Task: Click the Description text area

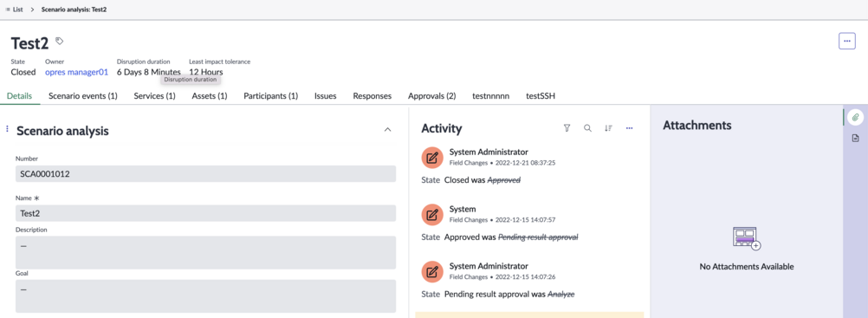Action: tap(205, 253)
